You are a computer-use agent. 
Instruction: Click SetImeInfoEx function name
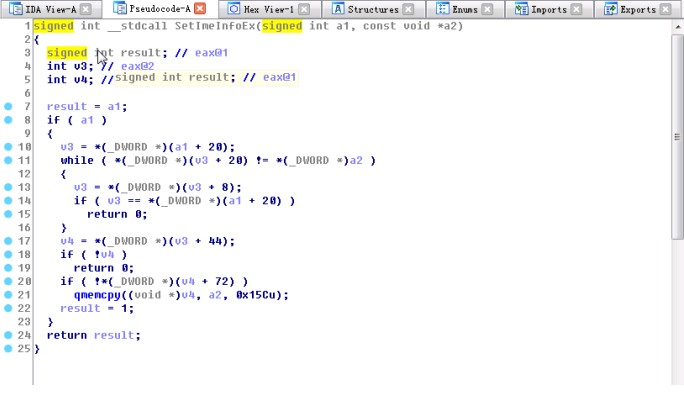(x=215, y=26)
